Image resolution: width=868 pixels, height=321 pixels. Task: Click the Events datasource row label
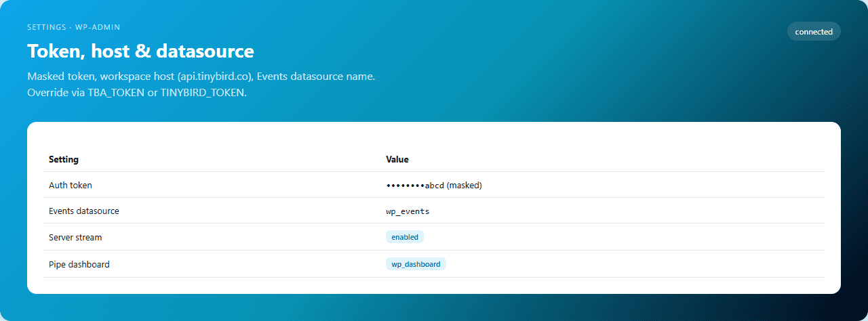click(x=84, y=211)
